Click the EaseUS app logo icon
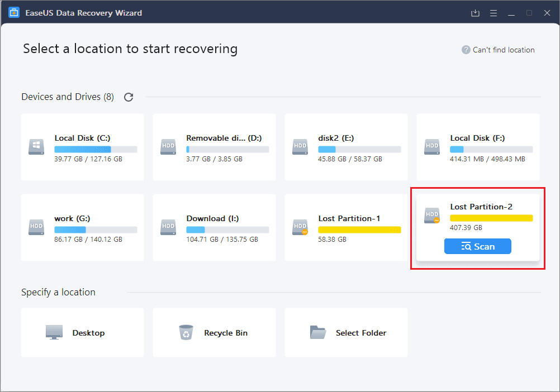The image size is (560, 392). [14, 13]
